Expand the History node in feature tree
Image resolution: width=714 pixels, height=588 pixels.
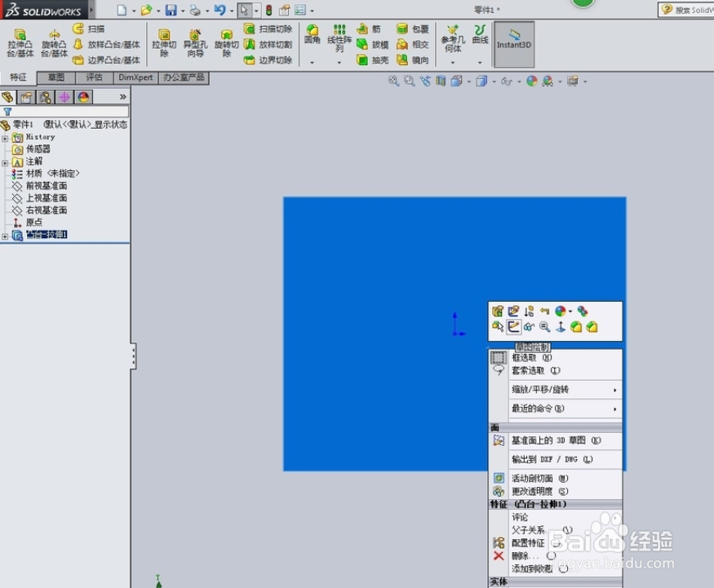[x=7, y=136]
